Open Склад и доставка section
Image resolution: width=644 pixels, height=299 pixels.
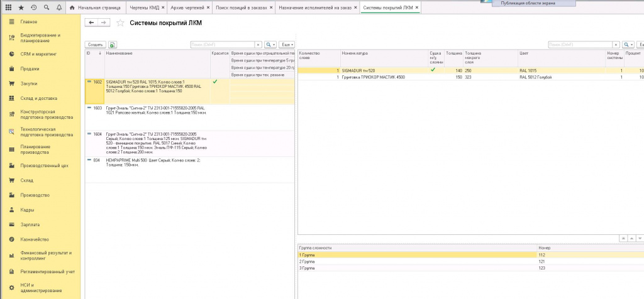coord(38,99)
